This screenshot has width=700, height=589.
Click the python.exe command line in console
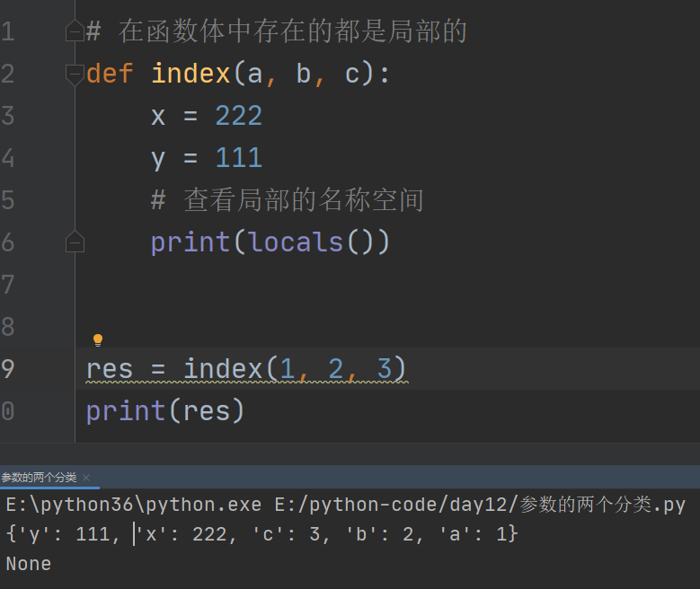[346, 505]
